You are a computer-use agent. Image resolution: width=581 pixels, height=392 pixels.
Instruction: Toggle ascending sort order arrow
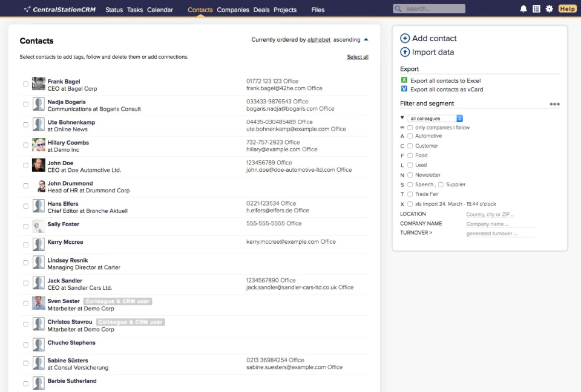(366, 40)
